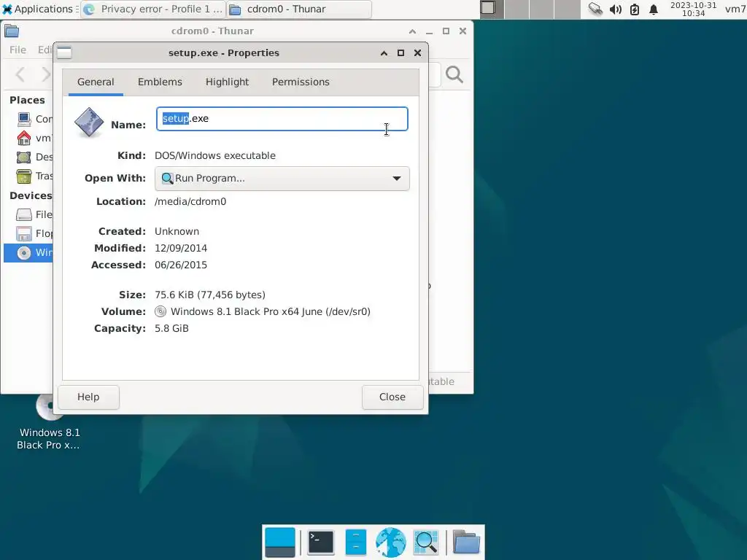Click the volume speaker tray icon

click(615, 9)
